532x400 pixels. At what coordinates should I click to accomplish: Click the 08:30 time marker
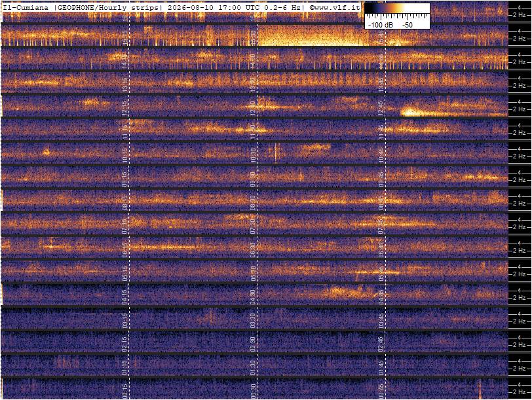(253, 202)
